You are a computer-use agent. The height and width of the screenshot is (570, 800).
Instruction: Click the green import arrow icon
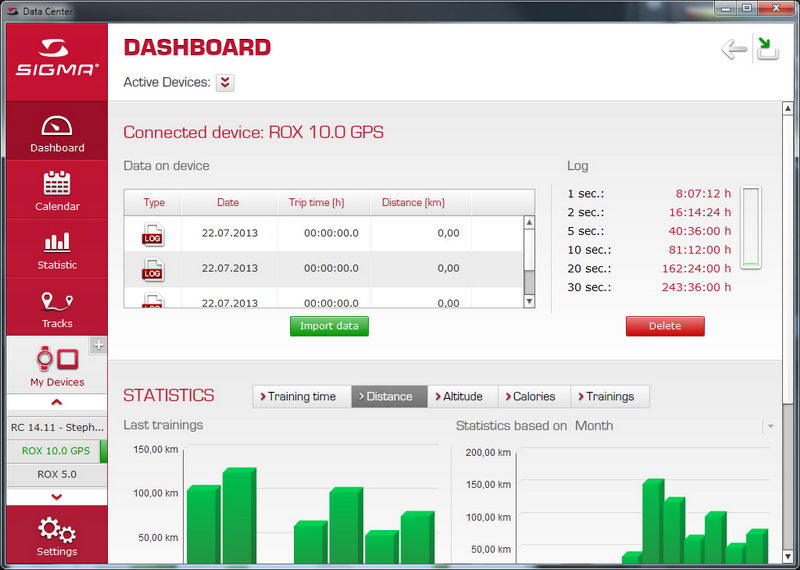pos(767,49)
